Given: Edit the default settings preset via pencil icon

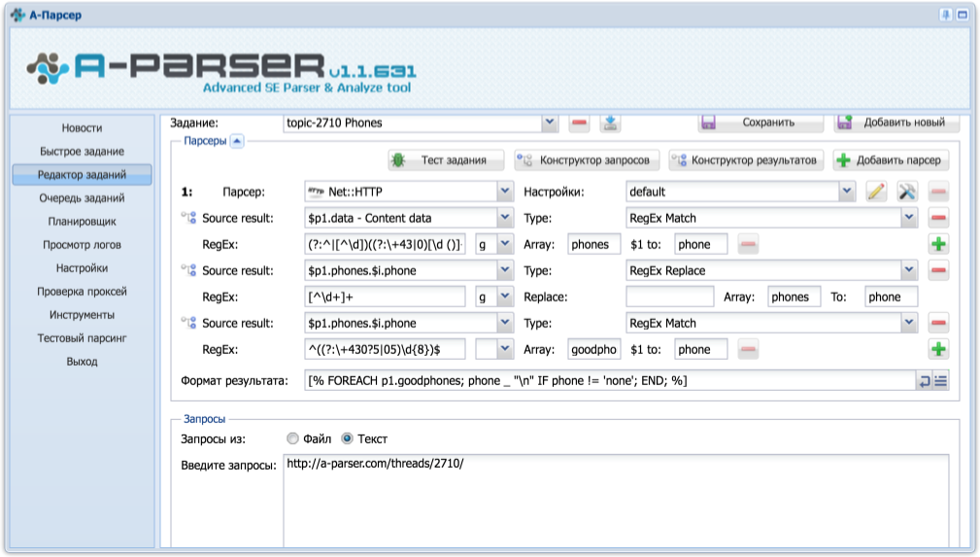Looking at the screenshot, I should click(x=876, y=191).
